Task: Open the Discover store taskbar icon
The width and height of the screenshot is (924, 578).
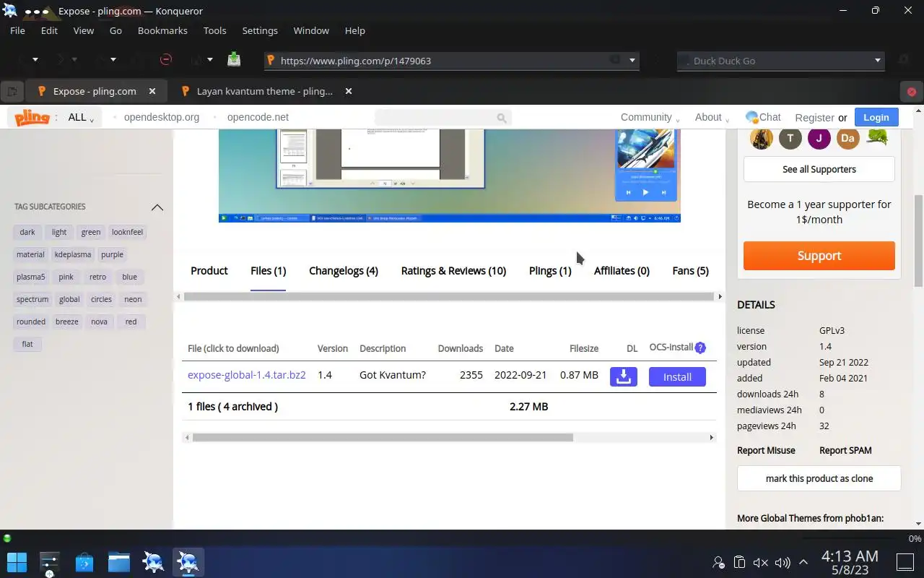Action: click(84, 562)
